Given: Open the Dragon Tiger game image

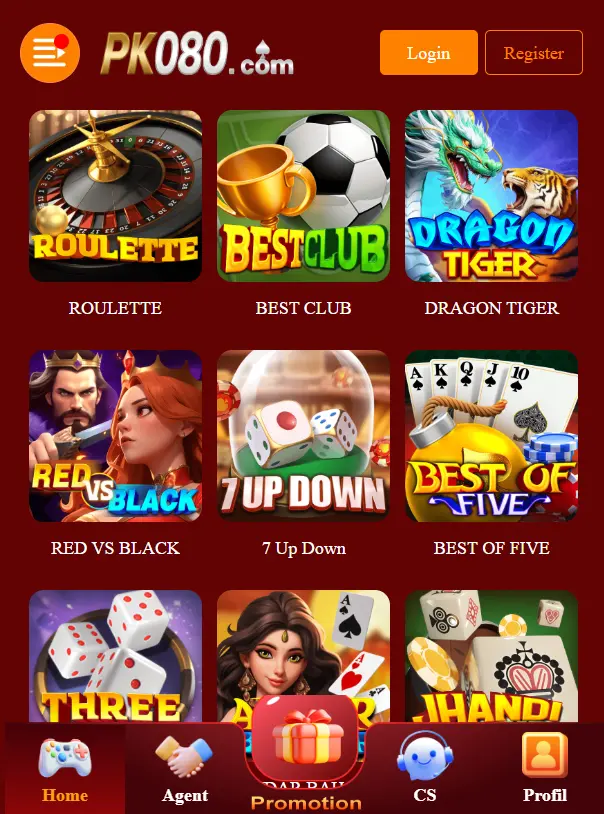Looking at the screenshot, I should (x=491, y=196).
